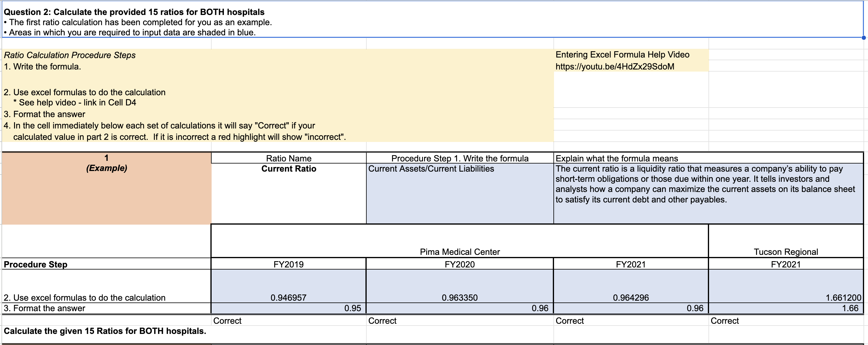Select the Tucson Regional header cell

coord(785,252)
